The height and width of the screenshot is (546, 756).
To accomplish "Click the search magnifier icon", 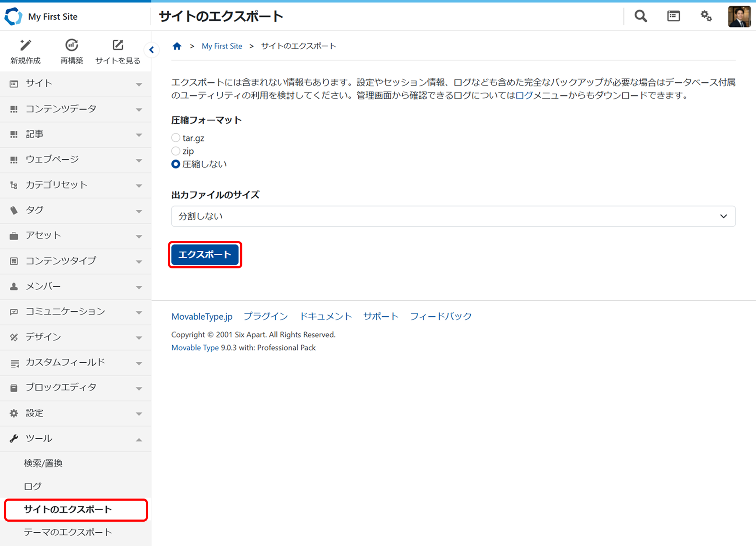I will pyautogui.click(x=640, y=16).
